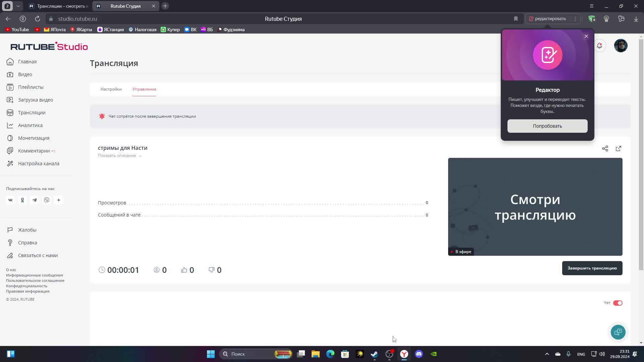The image size is (644, 362).
Task: Open Видео section in sidebar
Action: pyautogui.click(x=19, y=74)
